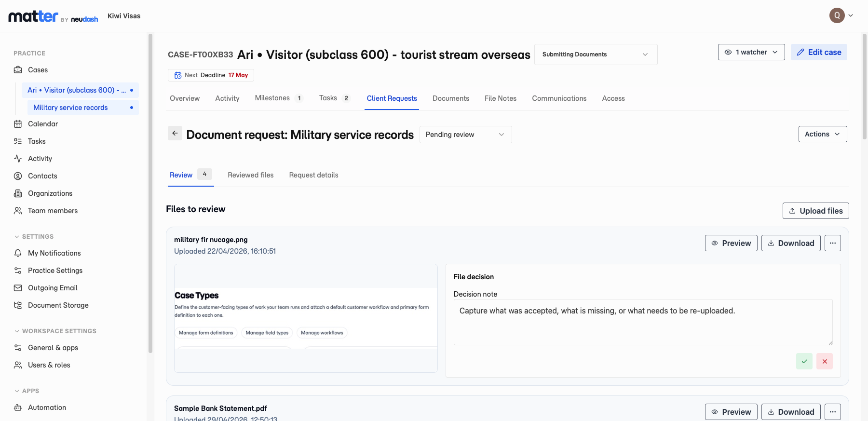This screenshot has height=421, width=868.
Task: Select Ari Visitor (subclass 600) sidebar case
Action: 80,90
